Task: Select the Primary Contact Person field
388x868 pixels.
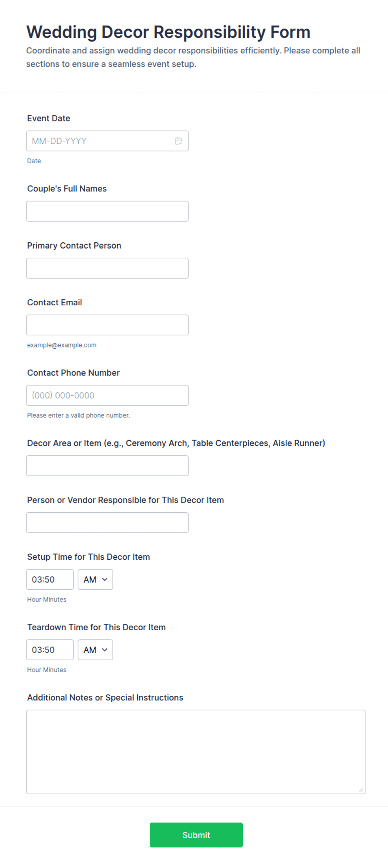Action: pyautogui.click(x=107, y=268)
